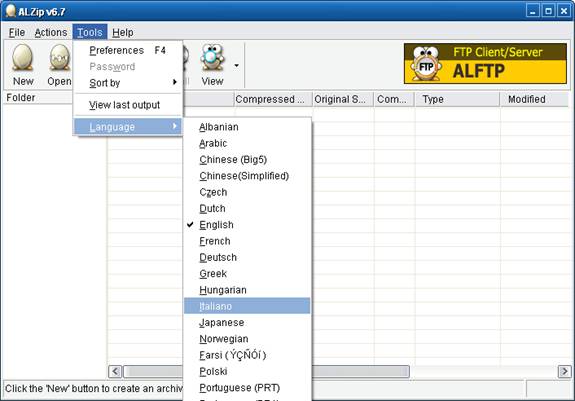Select Czech language

click(x=247, y=192)
